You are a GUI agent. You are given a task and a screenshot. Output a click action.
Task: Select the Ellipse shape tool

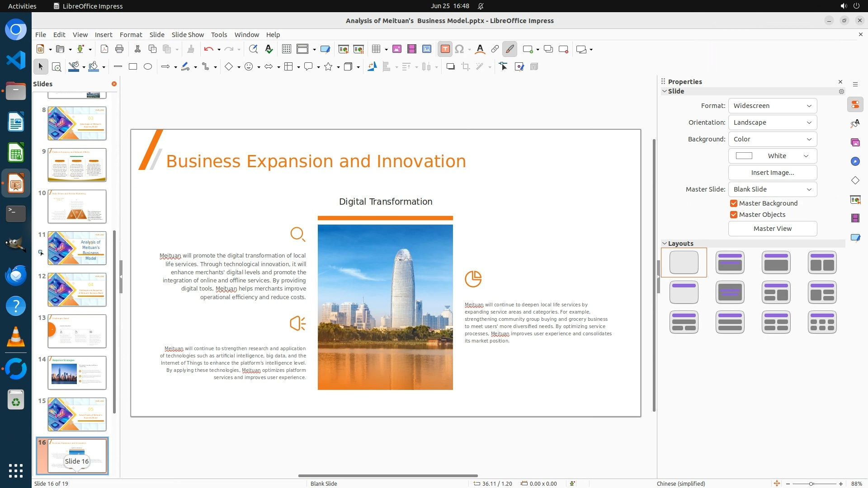coord(148,67)
